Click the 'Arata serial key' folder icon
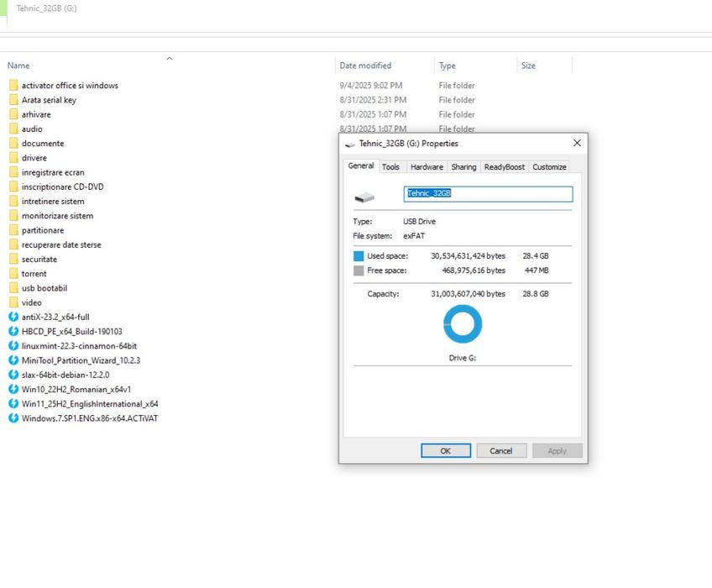Image resolution: width=712 pixels, height=588 pixels. tap(13, 100)
